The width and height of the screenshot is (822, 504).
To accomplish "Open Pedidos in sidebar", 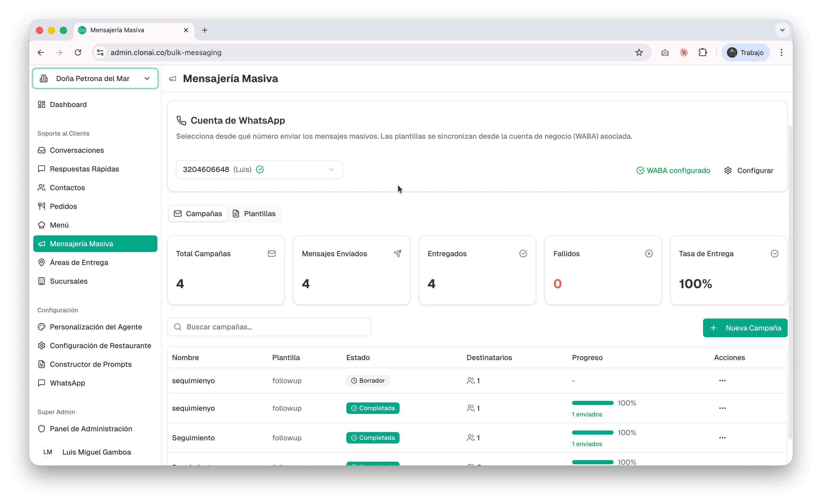I will coord(95,206).
